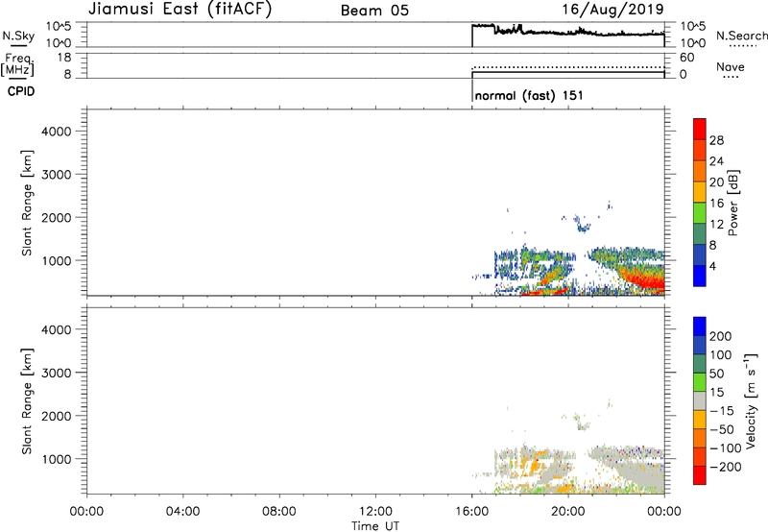The image size is (768, 532).
Task: Click the '4' label on Power color bar
Action: pyautogui.click(x=712, y=266)
